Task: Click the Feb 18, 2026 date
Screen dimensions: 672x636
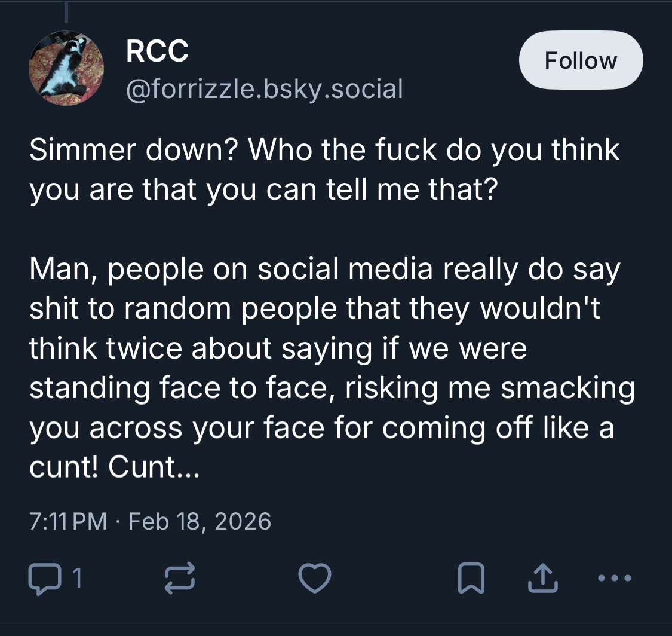Action: [x=200, y=521]
